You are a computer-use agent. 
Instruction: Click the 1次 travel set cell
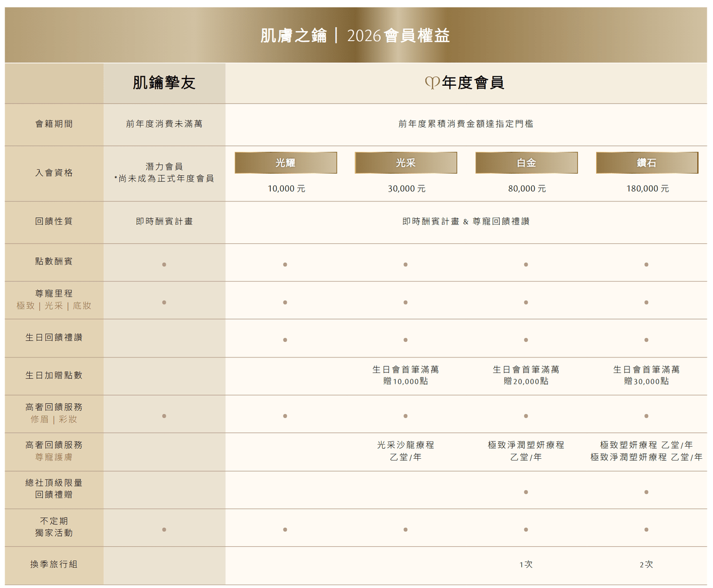tap(526, 564)
